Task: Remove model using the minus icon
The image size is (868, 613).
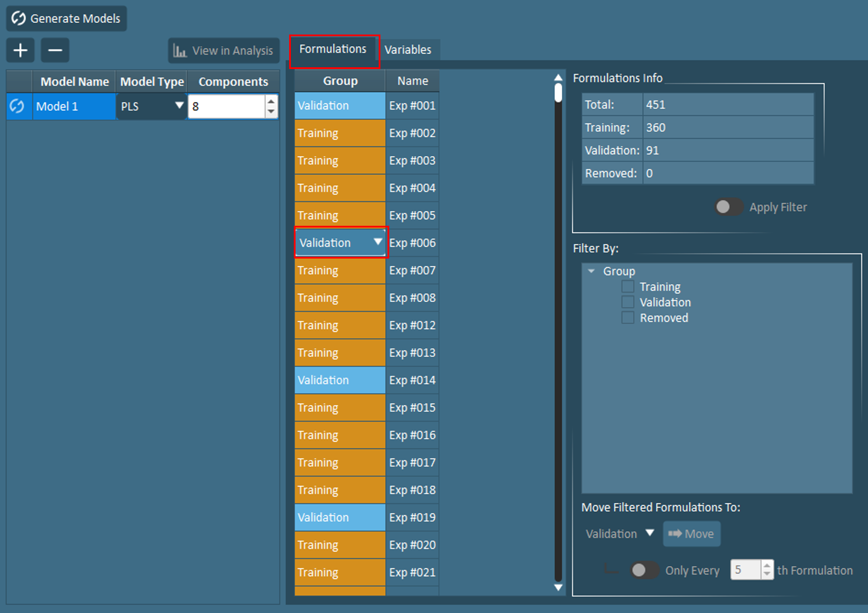Action: [55, 50]
